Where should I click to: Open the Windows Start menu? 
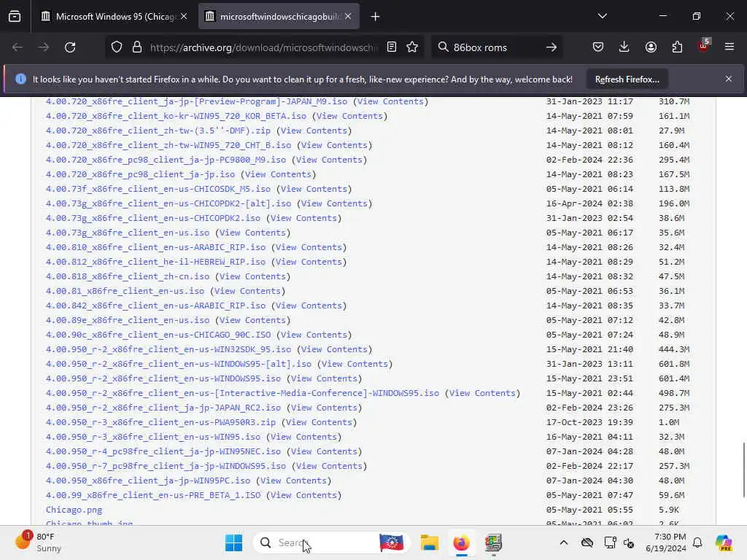click(233, 542)
